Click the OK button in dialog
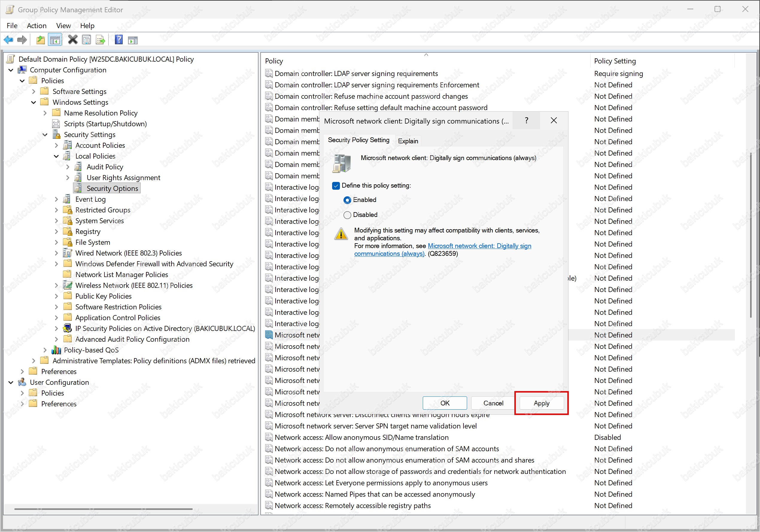This screenshot has height=532, width=760. [445, 403]
